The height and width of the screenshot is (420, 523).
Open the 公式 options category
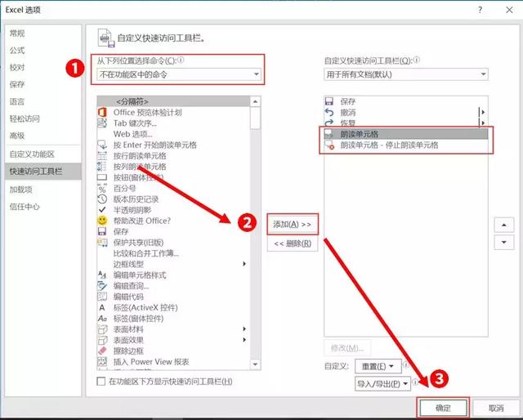coord(43,51)
